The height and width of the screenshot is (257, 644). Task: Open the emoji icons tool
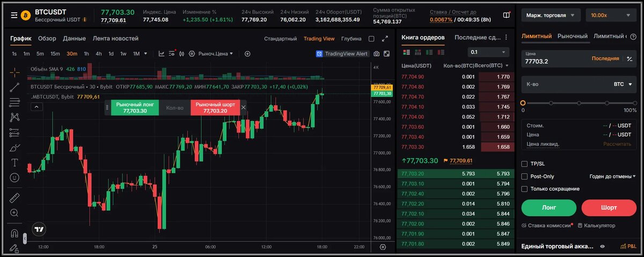pyautogui.click(x=14, y=178)
